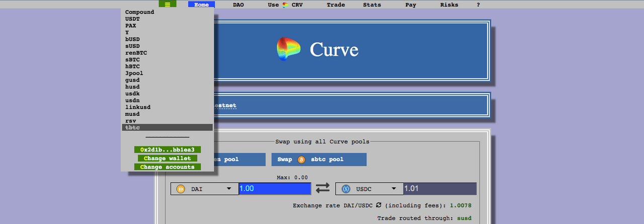
Task: Select USDT pool in the list
Action: click(x=167, y=19)
